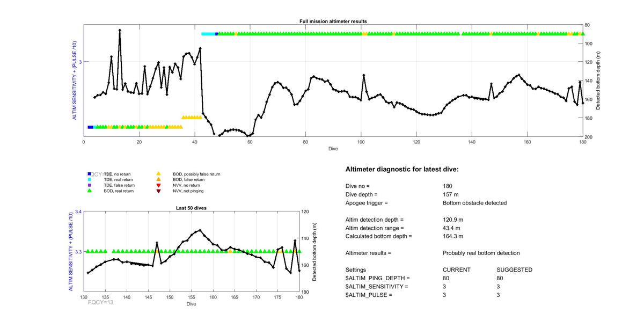
Task: Click the 'FQCY=13' annotation below the last-50-dives chart
Action: point(101,302)
